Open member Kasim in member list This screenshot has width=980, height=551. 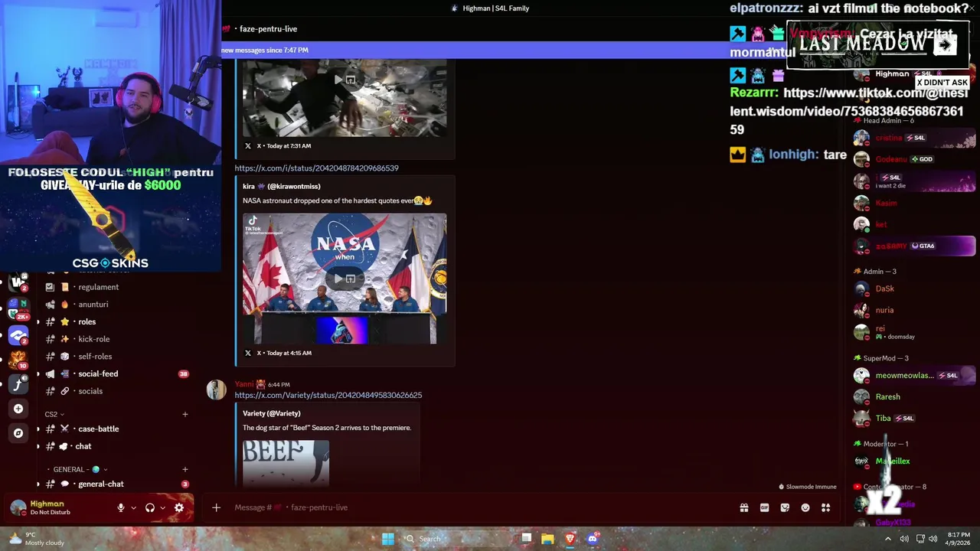886,204
